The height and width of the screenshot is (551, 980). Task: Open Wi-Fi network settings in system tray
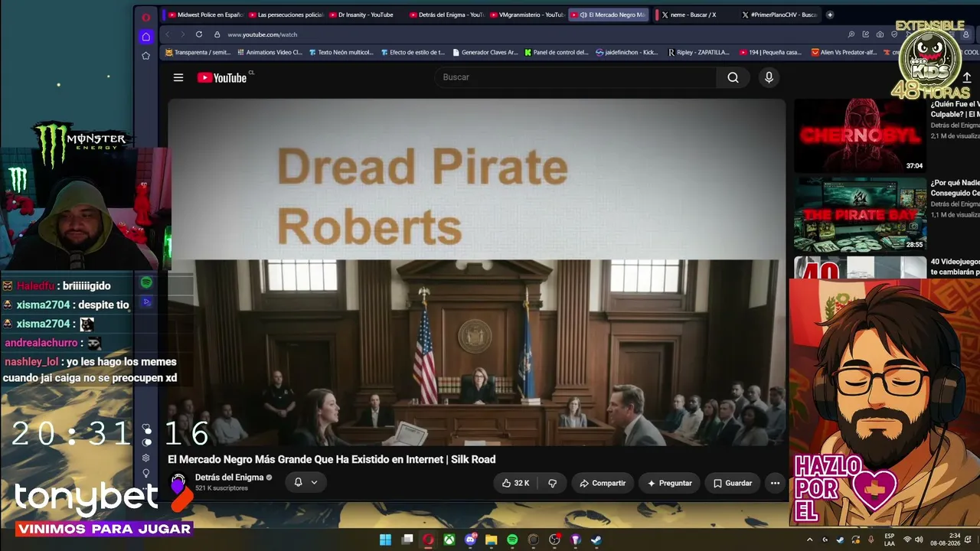click(x=907, y=540)
